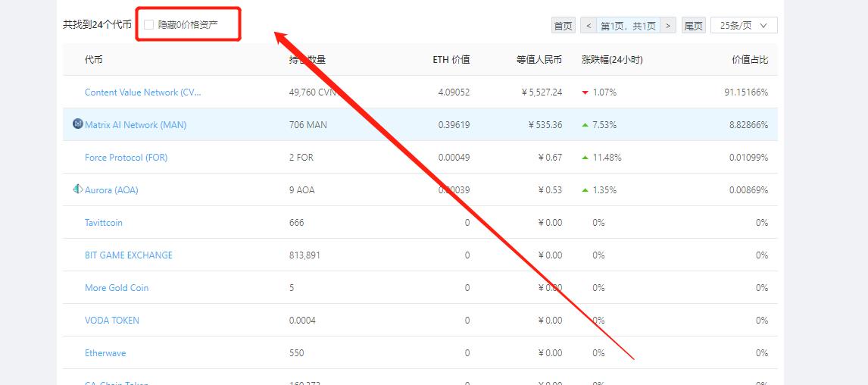Go to next page with > arrow
868x385 pixels.
point(668,26)
